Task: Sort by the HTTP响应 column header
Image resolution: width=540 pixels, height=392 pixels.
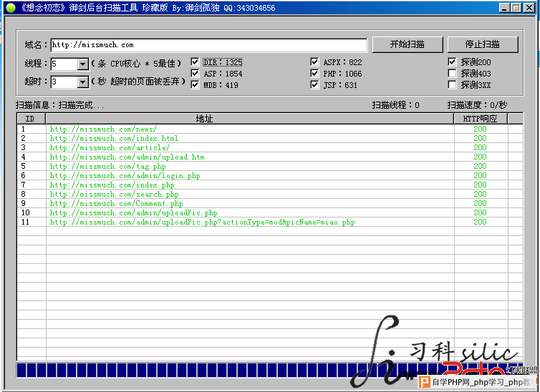Action: click(481, 119)
